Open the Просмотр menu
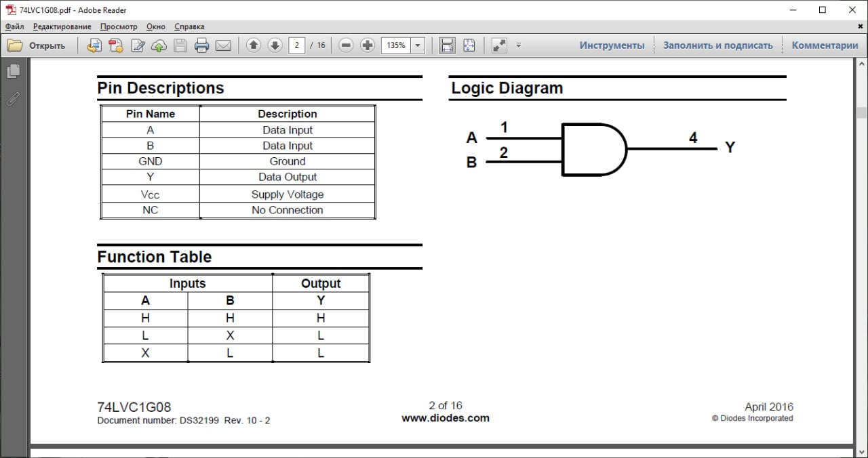This screenshot has width=868, height=458. pyautogui.click(x=119, y=26)
